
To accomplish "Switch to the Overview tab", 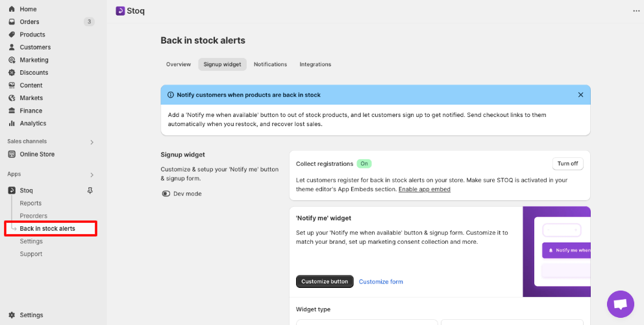I will [179, 64].
